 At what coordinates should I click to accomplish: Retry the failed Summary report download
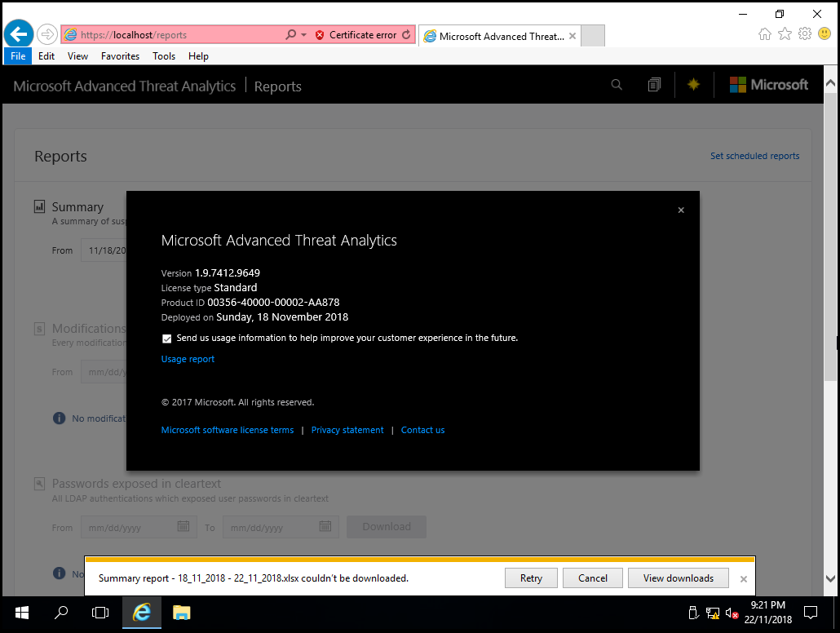pyautogui.click(x=531, y=578)
